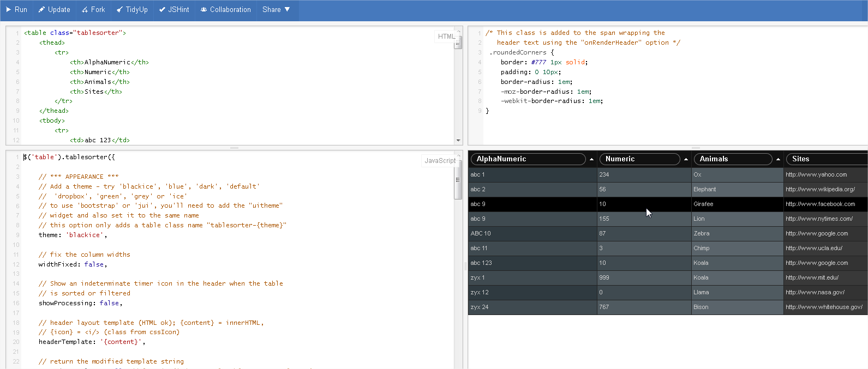Click the .roundedCorners CSS selector line
The height and width of the screenshot is (369, 868).
[x=522, y=52]
